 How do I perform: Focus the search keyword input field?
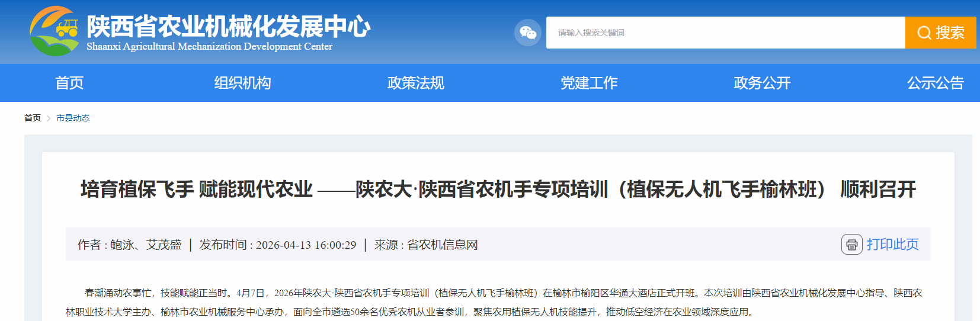tap(725, 33)
